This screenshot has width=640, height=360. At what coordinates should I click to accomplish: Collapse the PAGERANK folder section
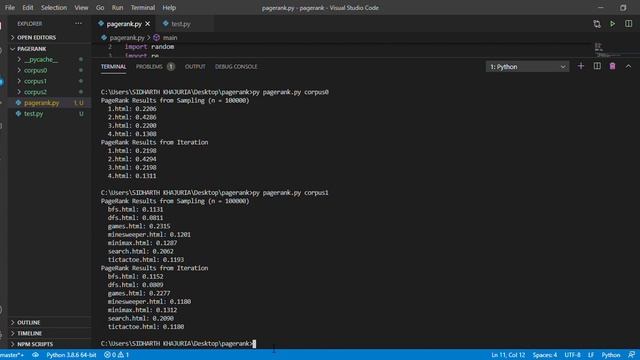(49, 49)
